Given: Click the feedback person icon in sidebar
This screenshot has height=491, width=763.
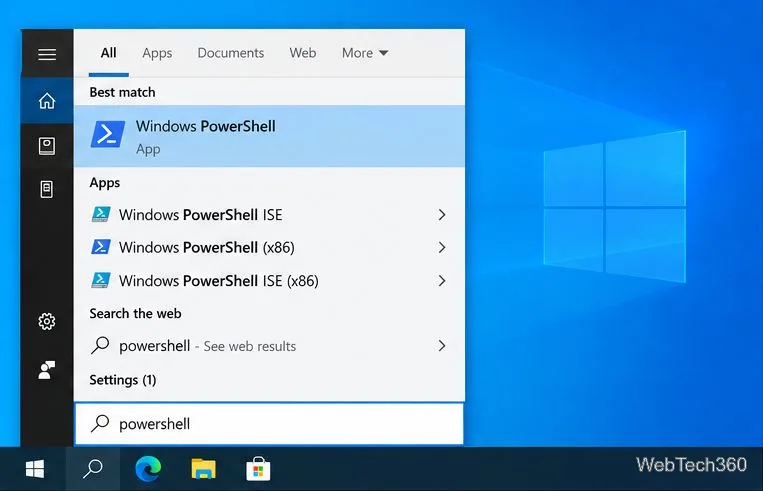Looking at the screenshot, I should 47,370.
